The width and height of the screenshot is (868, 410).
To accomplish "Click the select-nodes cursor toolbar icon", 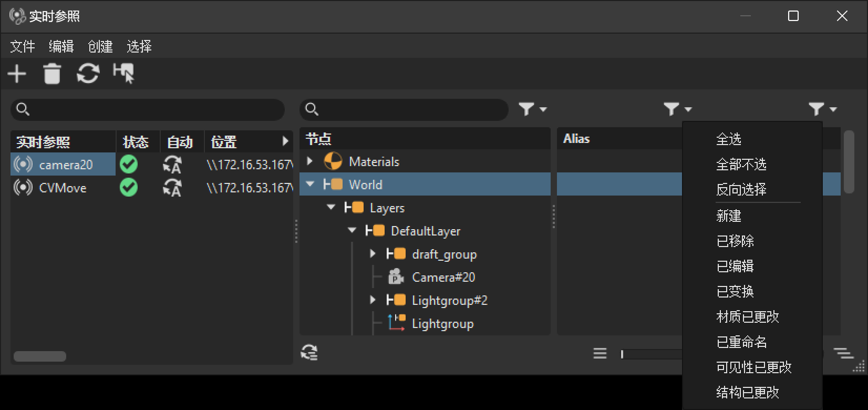I will pos(124,74).
